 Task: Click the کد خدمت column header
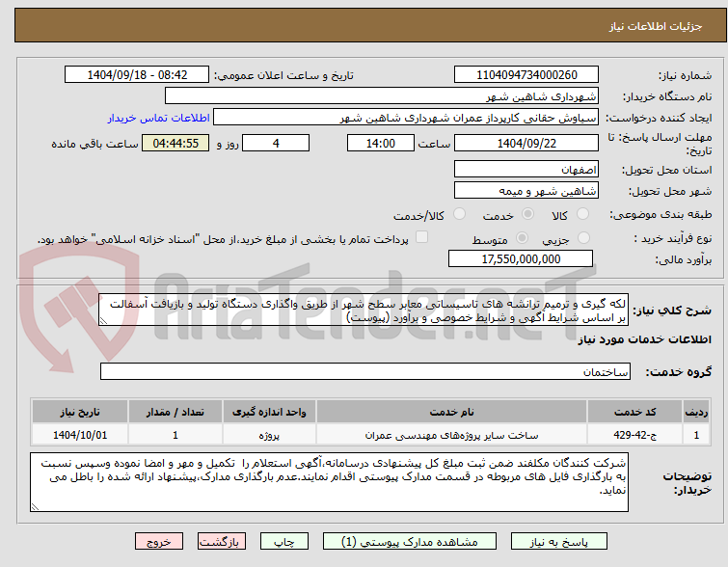[634, 412]
